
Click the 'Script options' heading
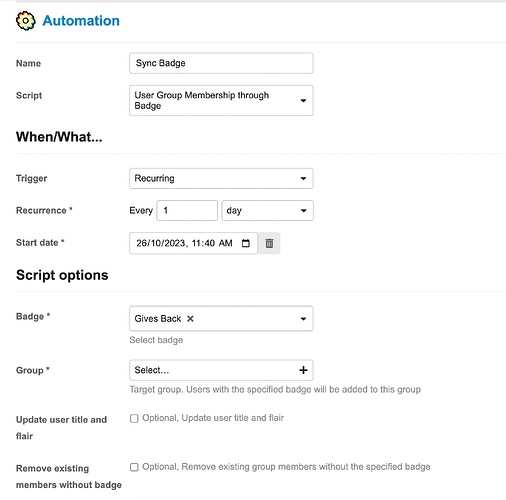coord(62,275)
